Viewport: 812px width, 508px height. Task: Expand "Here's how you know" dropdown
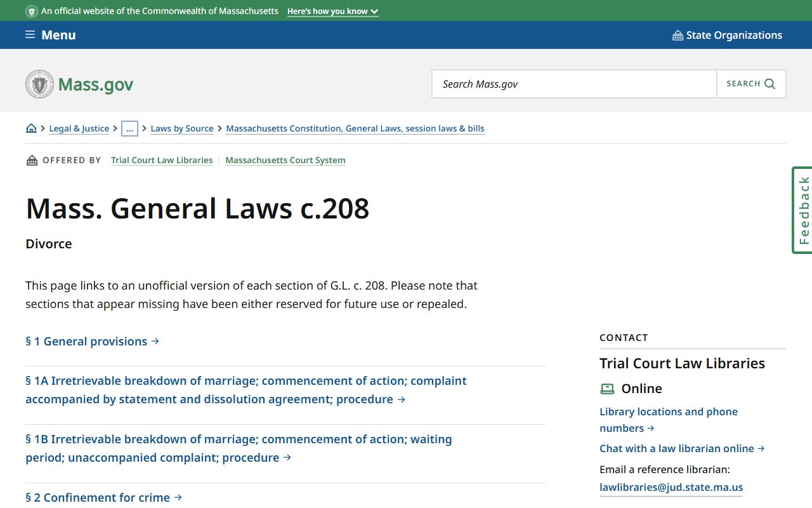coord(332,11)
